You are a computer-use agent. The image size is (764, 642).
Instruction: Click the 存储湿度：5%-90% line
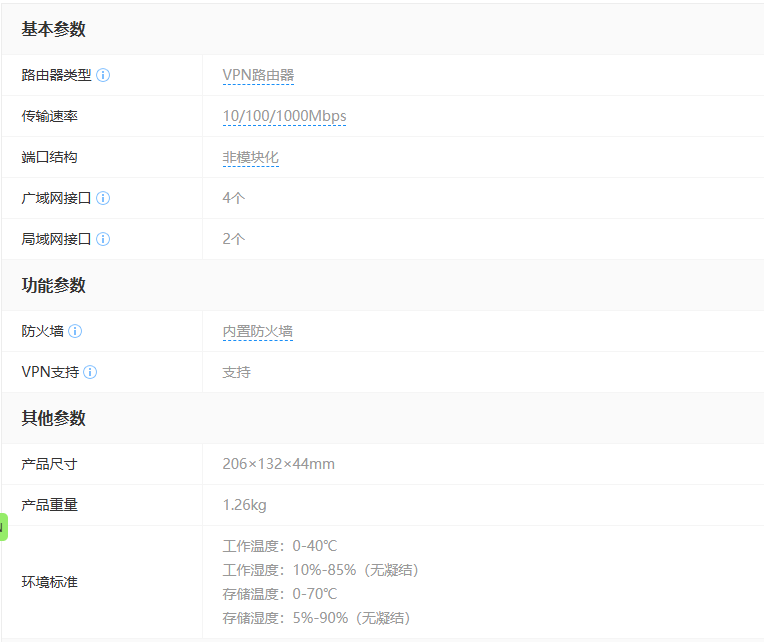(317, 618)
